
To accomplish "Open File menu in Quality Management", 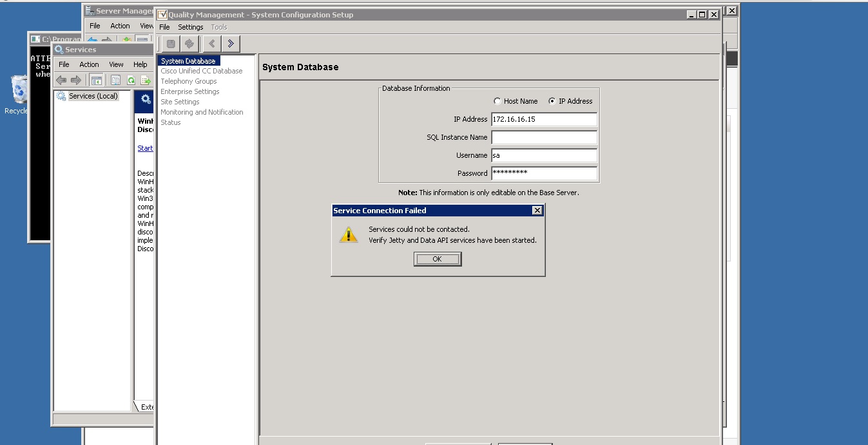I will coord(164,27).
